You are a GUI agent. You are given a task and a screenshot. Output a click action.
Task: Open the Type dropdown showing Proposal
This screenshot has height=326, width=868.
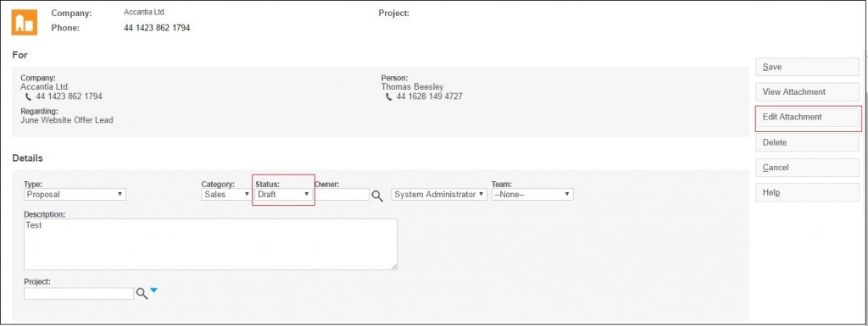tap(75, 195)
